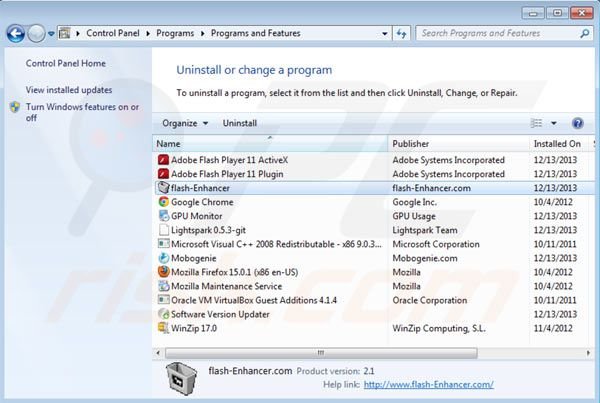Click the Mozilla Maintenance Service icon
Viewport: 600px width, 403px height.
[163, 286]
